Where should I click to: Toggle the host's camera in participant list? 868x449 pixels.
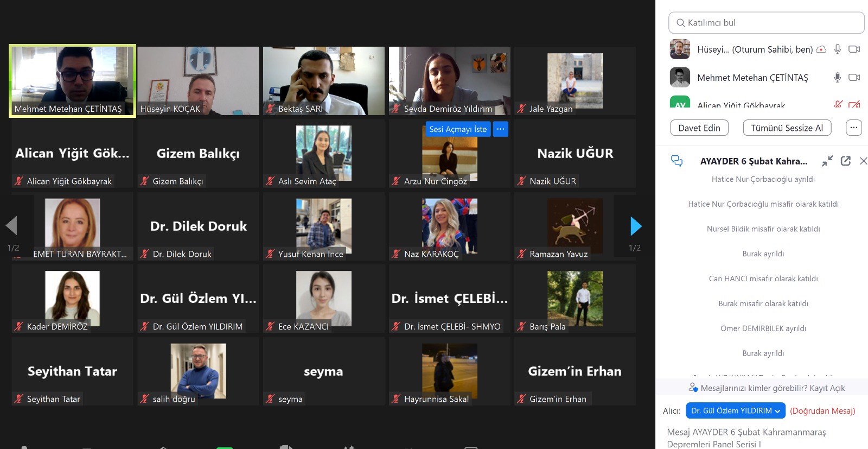tap(854, 49)
